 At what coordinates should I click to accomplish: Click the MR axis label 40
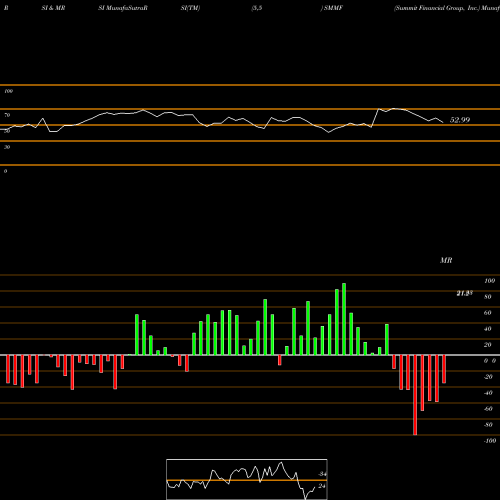click(x=488, y=329)
